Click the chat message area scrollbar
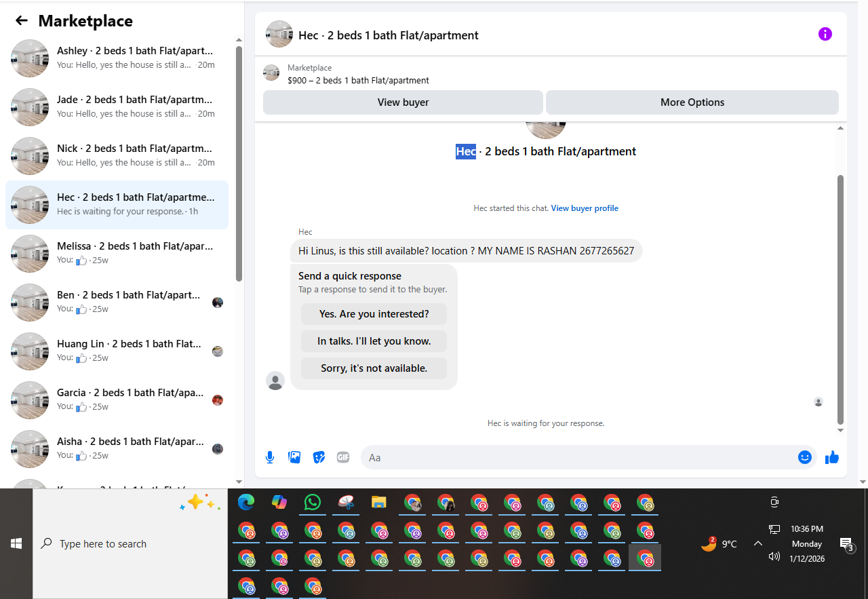Screen dimensions: 868x599 point(841,298)
